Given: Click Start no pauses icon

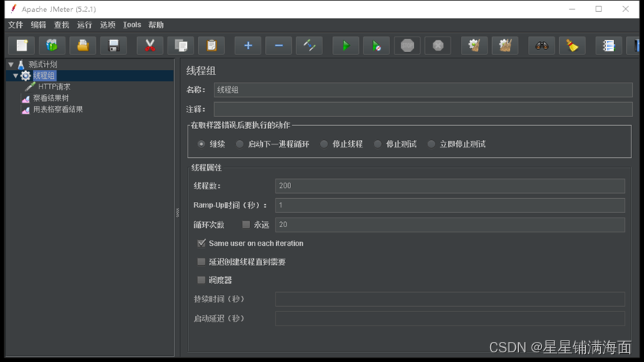Looking at the screenshot, I should [x=376, y=45].
